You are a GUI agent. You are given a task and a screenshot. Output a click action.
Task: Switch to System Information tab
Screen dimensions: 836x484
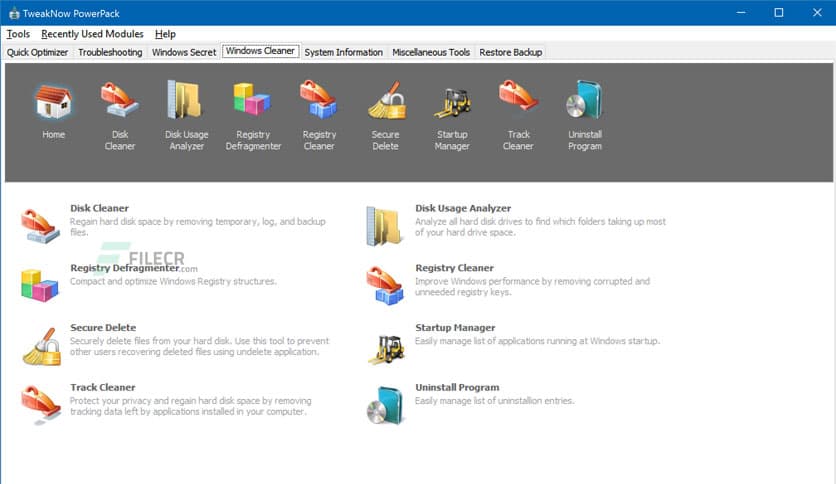(344, 52)
